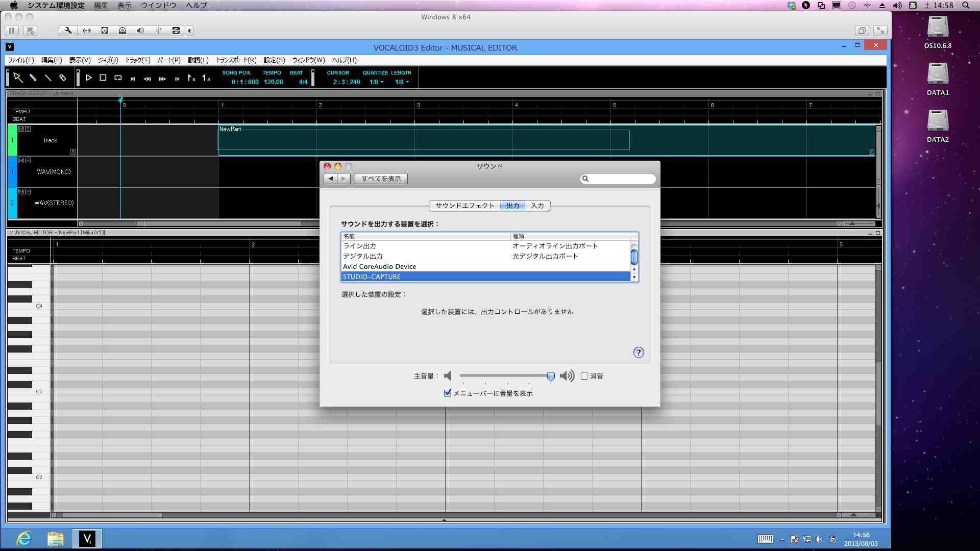Open the QUANTIZE 1/8 dropdown
980x551 pixels.
point(376,82)
